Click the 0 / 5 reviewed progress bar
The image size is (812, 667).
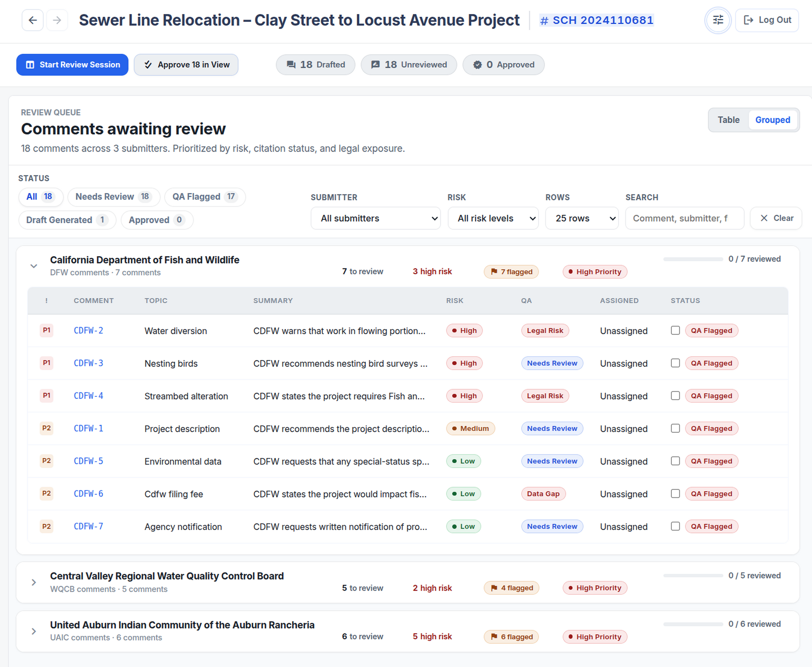click(x=693, y=576)
